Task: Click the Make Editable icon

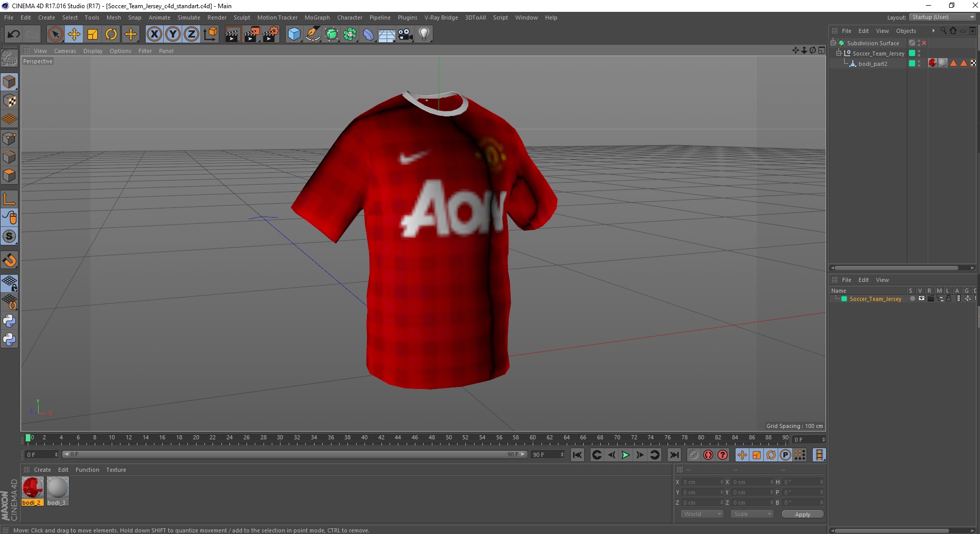Action: click(9, 59)
